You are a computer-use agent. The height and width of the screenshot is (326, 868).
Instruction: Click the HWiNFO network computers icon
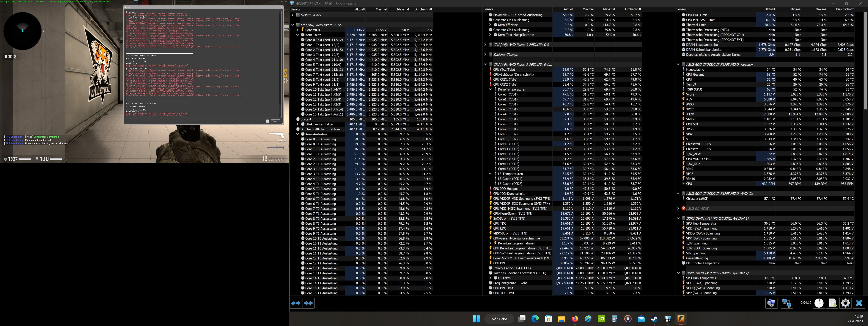pos(786,303)
